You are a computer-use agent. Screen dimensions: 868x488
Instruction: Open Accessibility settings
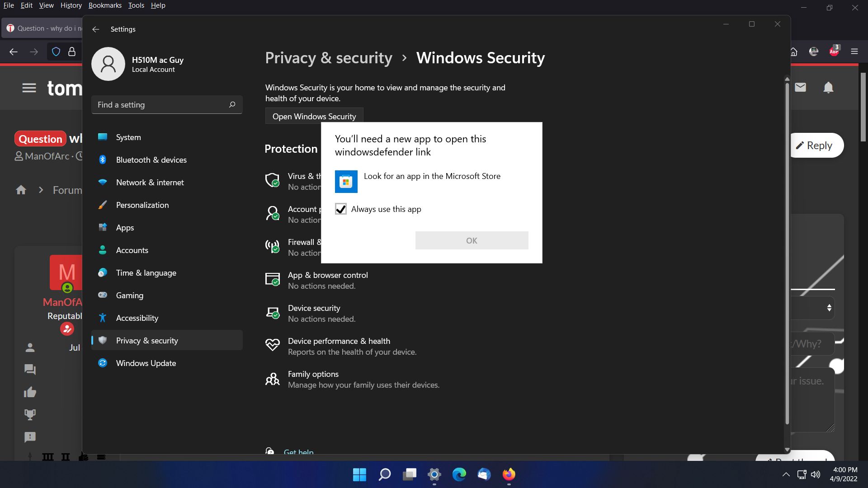pos(167,318)
